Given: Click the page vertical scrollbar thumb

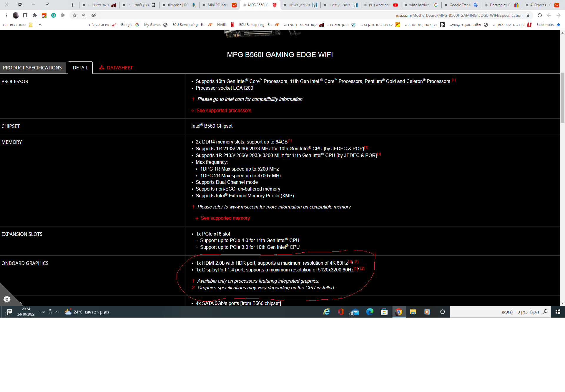Looking at the screenshot, I should tap(562, 97).
